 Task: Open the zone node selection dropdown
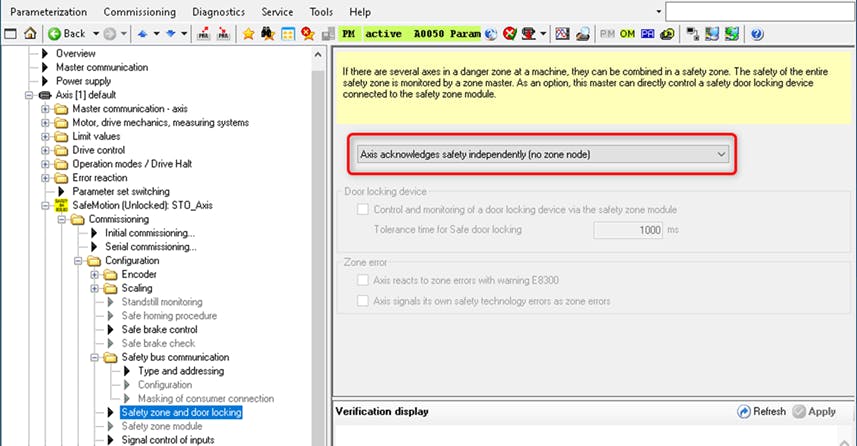click(542, 155)
